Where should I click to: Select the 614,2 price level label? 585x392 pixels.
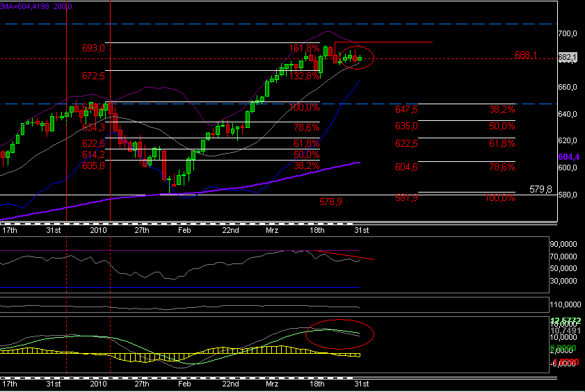93,154
